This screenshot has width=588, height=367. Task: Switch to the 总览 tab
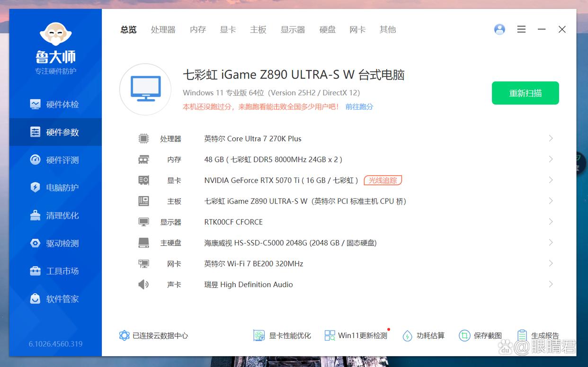pyautogui.click(x=128, y=29)
